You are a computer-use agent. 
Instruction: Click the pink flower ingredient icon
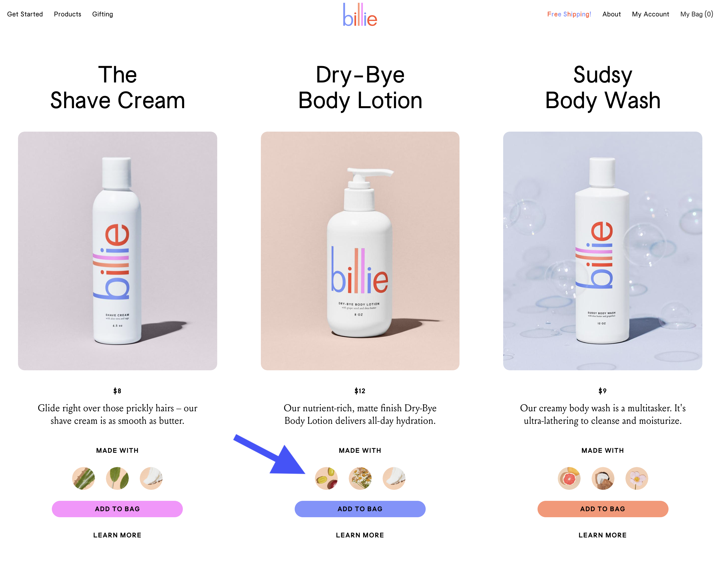click(637, 478)
